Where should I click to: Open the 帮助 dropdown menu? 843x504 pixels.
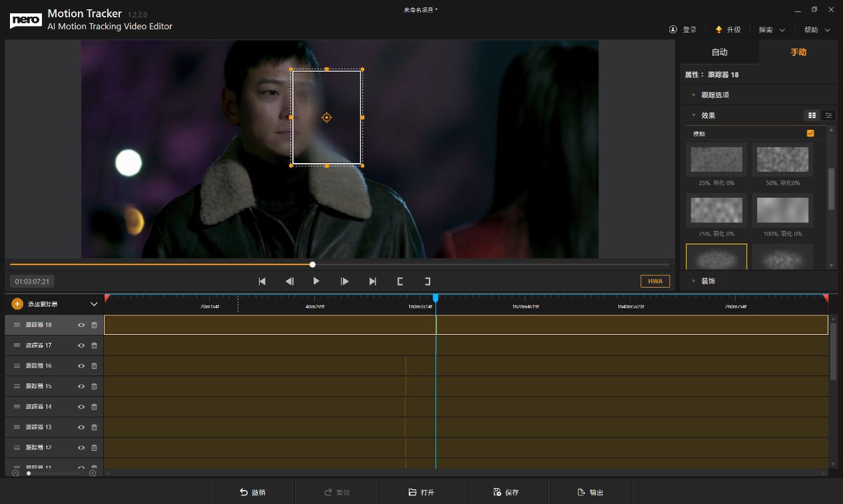pyautogui.click(x=817, y=30)
